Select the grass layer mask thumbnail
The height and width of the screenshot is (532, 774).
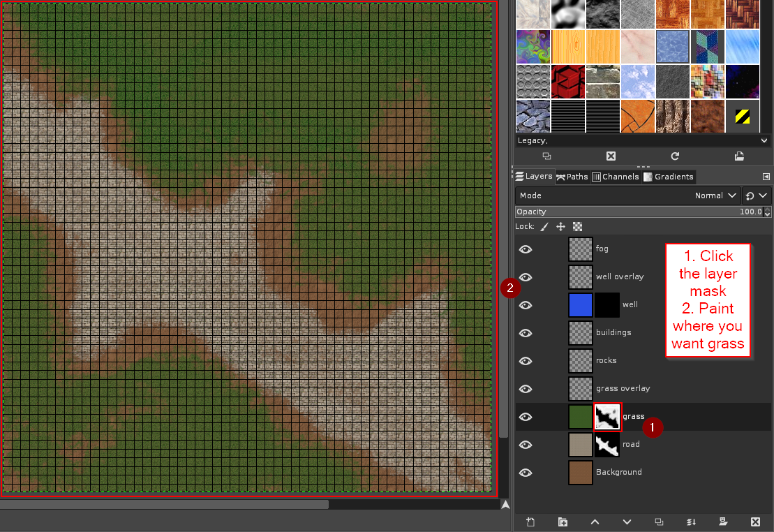(606, 416)
